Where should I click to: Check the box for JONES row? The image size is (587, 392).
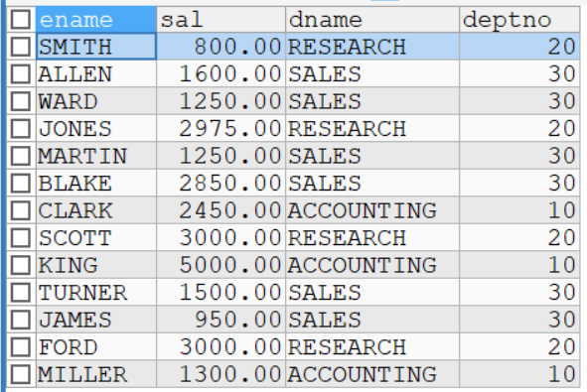coord(21,129)
